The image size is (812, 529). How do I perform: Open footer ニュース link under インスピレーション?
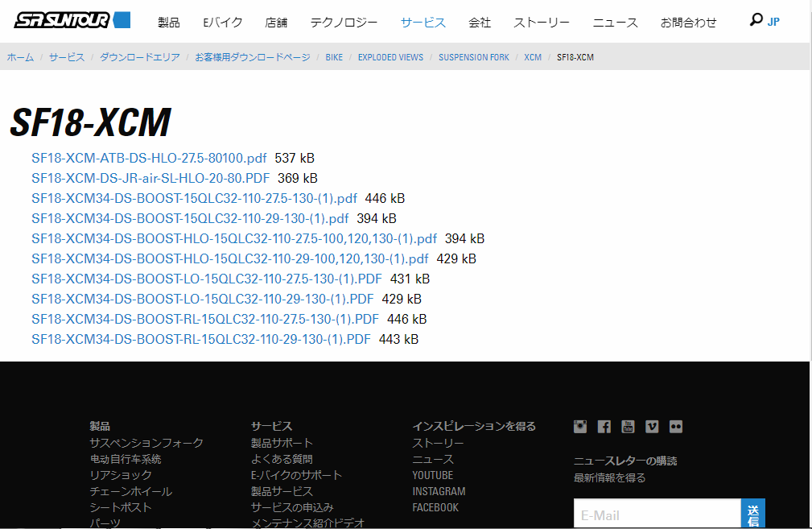(433, 459)
